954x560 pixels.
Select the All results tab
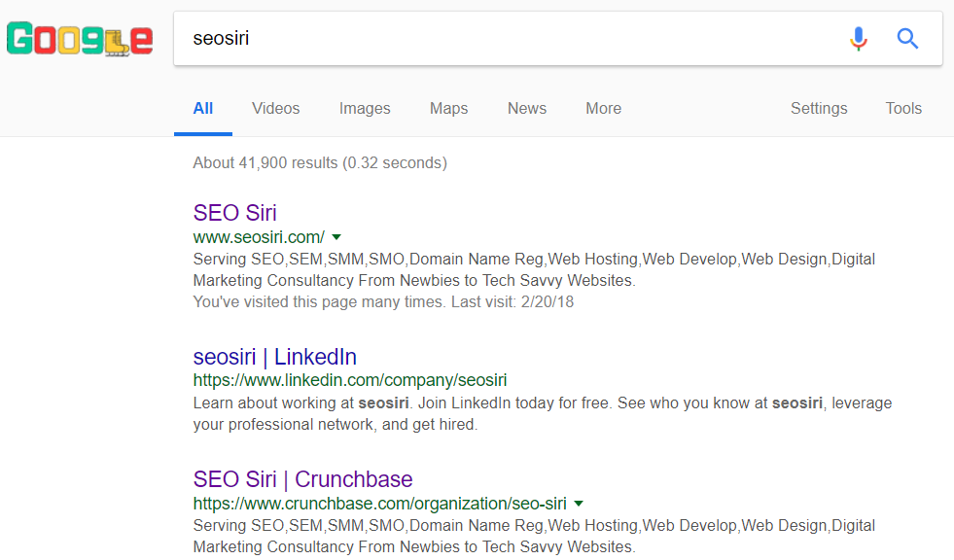coord(203,109)
